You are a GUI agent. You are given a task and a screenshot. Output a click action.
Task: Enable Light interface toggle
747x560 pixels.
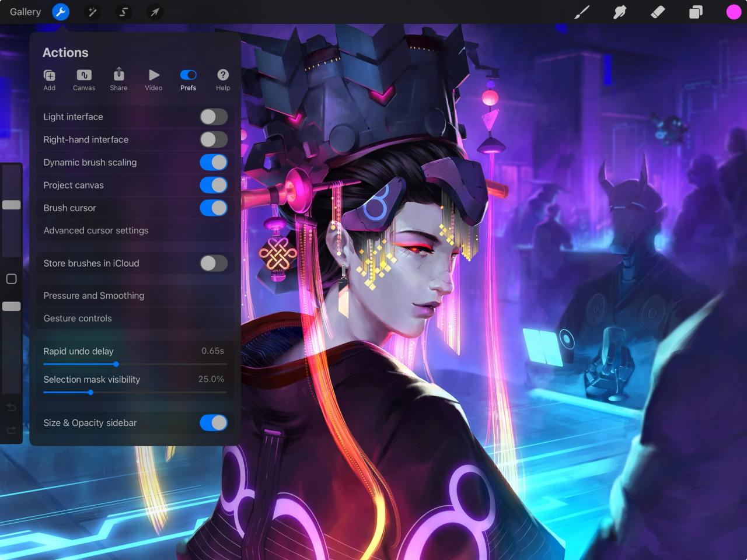tap(214, 117)
